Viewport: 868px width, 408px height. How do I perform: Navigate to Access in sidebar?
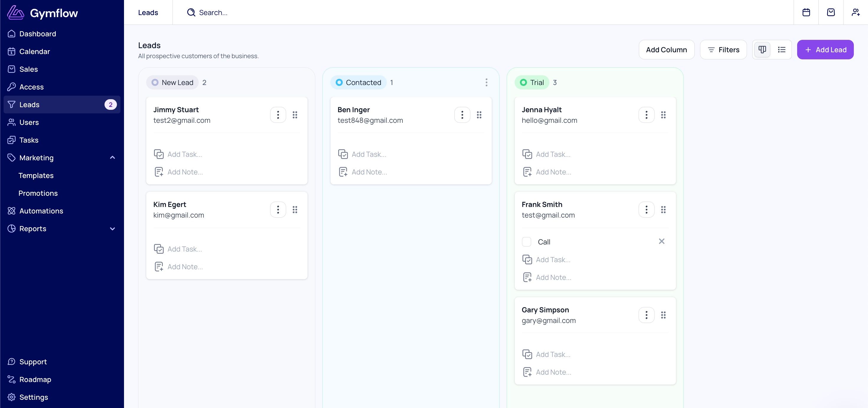(62, 87)
